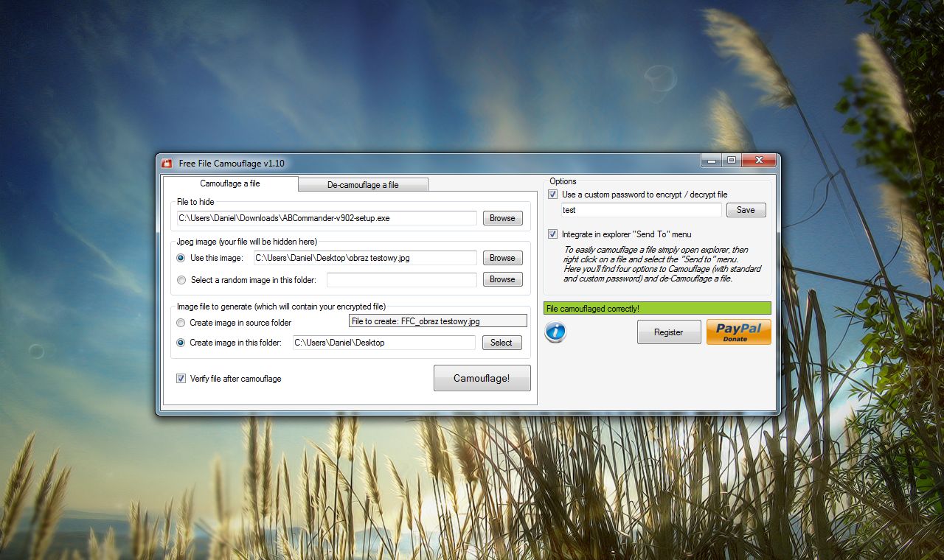Click the green 'File camouflaged correctly!' status bar
Viewport: 944px width, 560px height.
(x=657, y=309)
